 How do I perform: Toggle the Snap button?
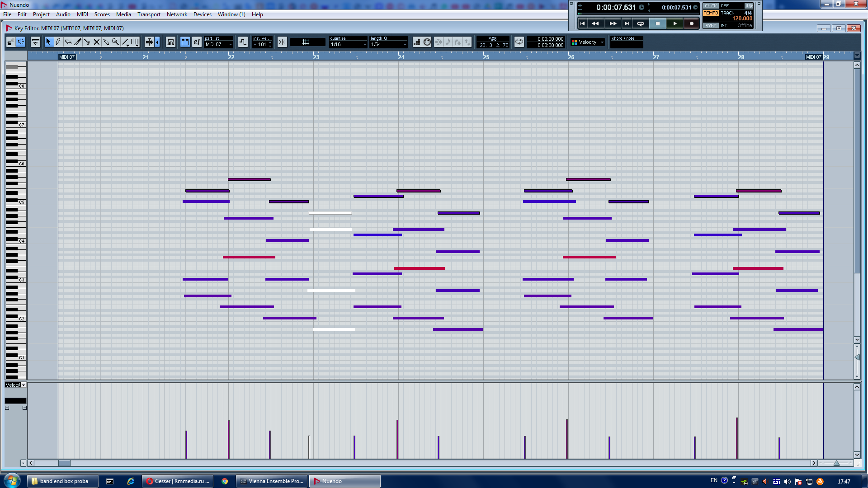(x=282, y=42)
